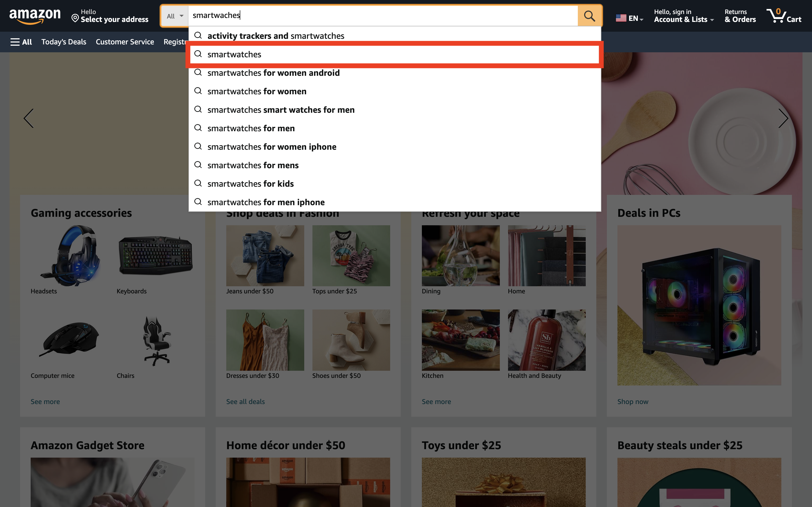The height and width of the screenshot is (507, 812).
Task: Select the 'smartwatches' suggestion
Action: click(234, 54)
